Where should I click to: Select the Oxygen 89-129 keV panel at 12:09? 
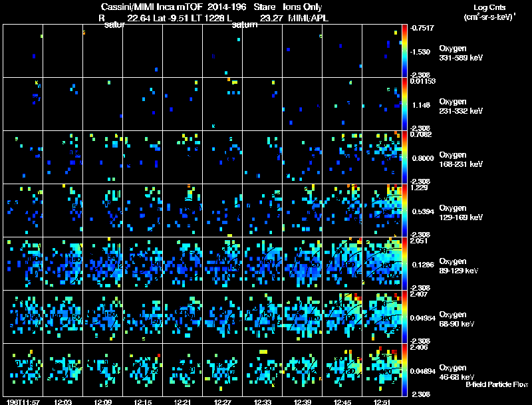103,263
